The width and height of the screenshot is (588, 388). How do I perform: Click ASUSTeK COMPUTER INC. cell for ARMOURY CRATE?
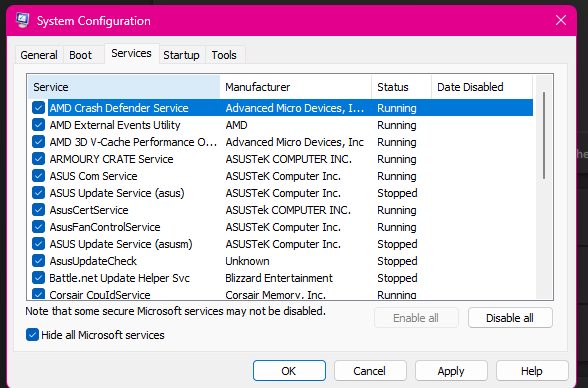[288, 159]
